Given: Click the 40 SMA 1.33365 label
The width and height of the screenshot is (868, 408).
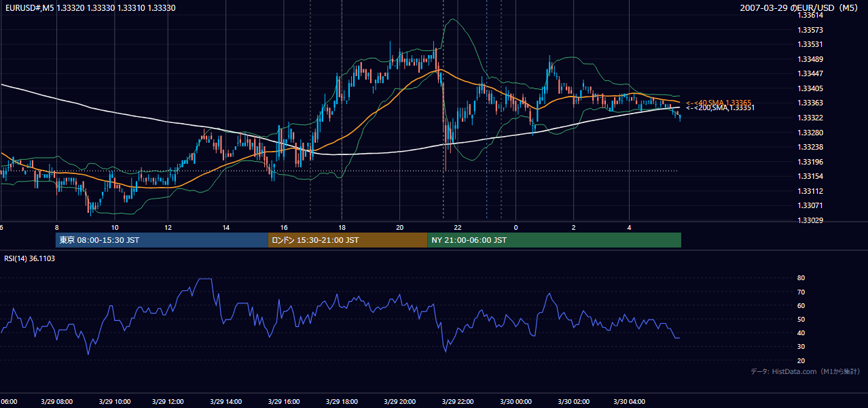Looking at the screenshot, I should point(718,102).
